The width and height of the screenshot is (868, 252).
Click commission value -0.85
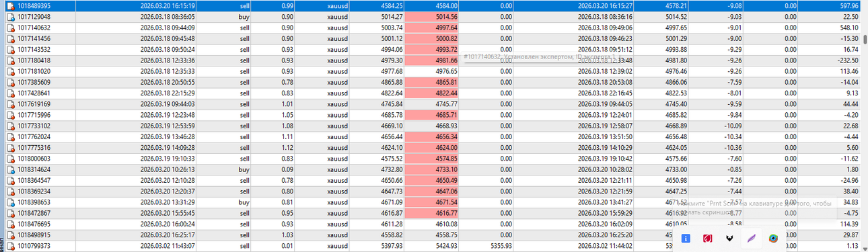click(x=735, y=169)
